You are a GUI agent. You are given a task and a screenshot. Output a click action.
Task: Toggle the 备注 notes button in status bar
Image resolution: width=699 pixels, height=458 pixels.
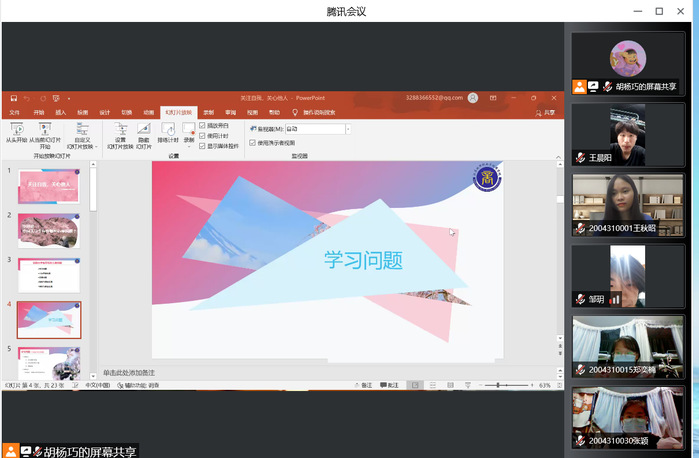pyautogui.click(x=363, y=385)
